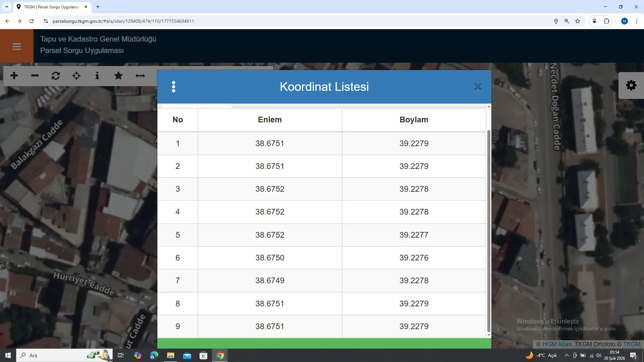This screenshot has width=644, height=362.
Task: Open the notification center icon
Action: pyautogui.click(x=634, y=355)
